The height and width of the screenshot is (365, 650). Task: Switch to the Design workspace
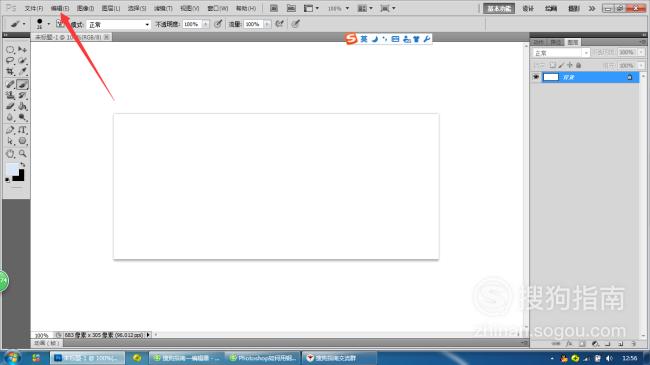coord(528,8)
